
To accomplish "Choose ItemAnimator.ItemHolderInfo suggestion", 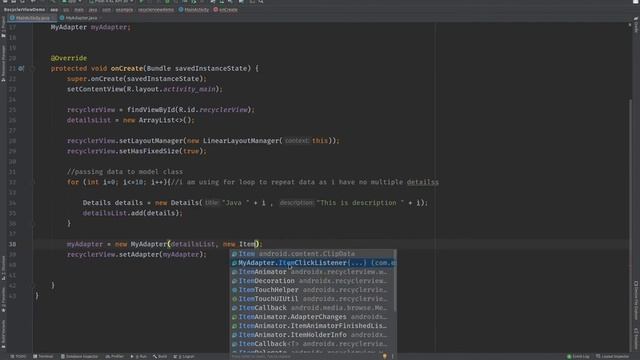I will point(313,335).
